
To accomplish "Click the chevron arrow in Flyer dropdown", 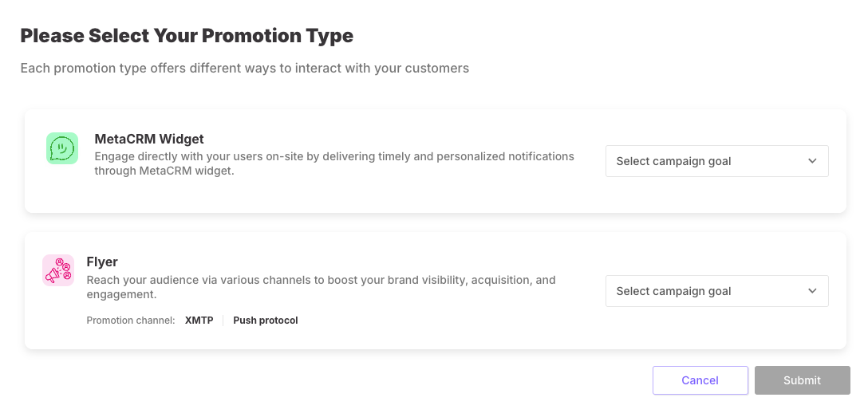I will click(812, 291).
